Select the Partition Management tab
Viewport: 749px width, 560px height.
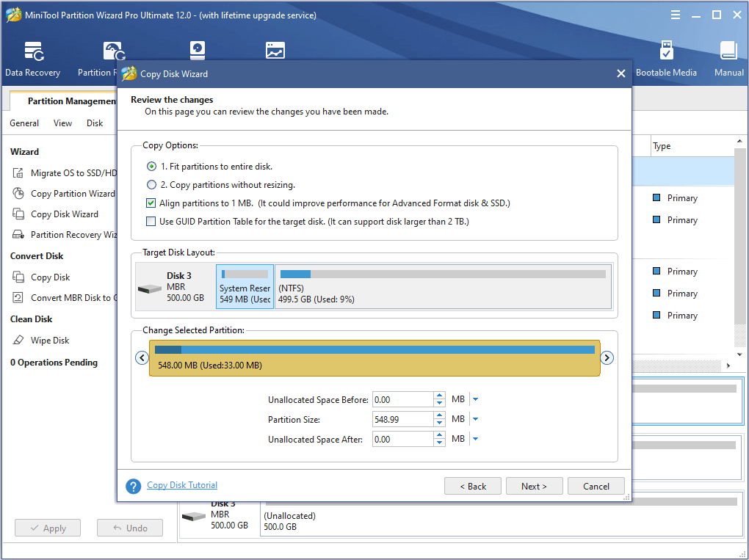tap(64, 101)
